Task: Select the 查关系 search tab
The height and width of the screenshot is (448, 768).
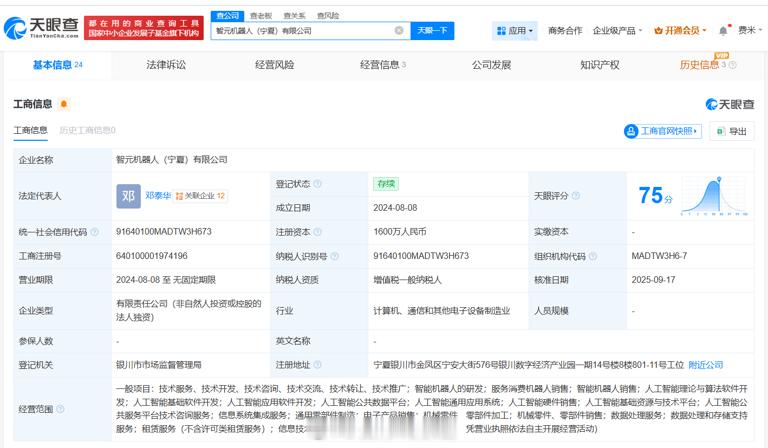Action: 294,16
